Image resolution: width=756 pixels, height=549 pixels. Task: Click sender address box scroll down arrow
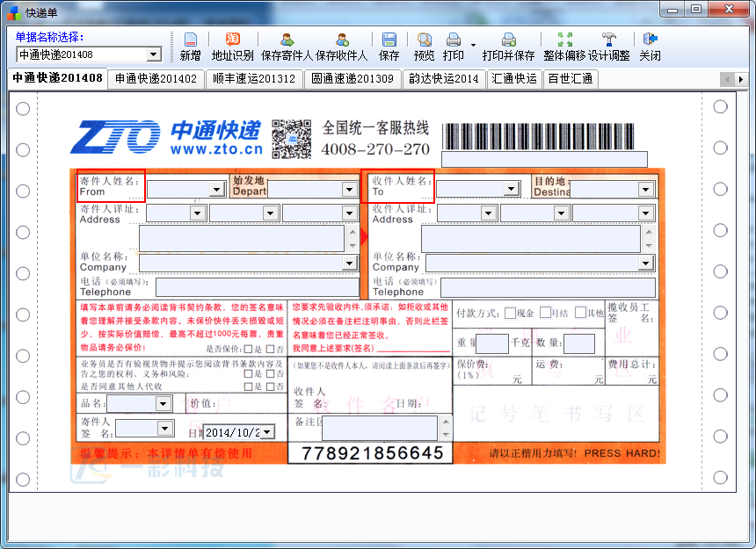pyautogui.click(x=353, y=245)
